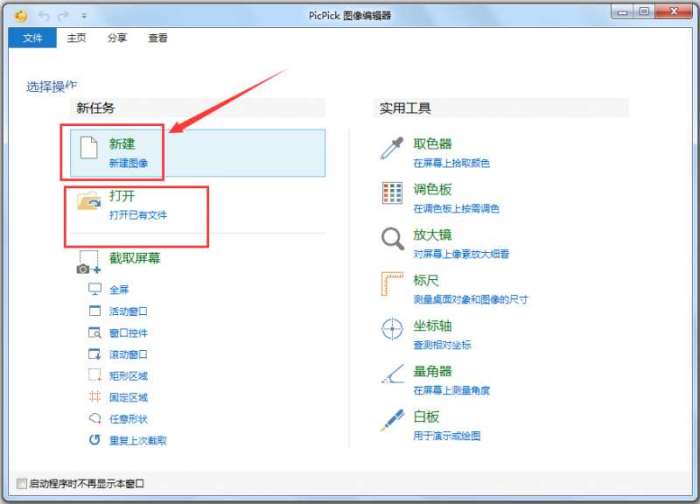Screen dimensions: 700x504
Task: Close the PicPick window
Action: 674,12
